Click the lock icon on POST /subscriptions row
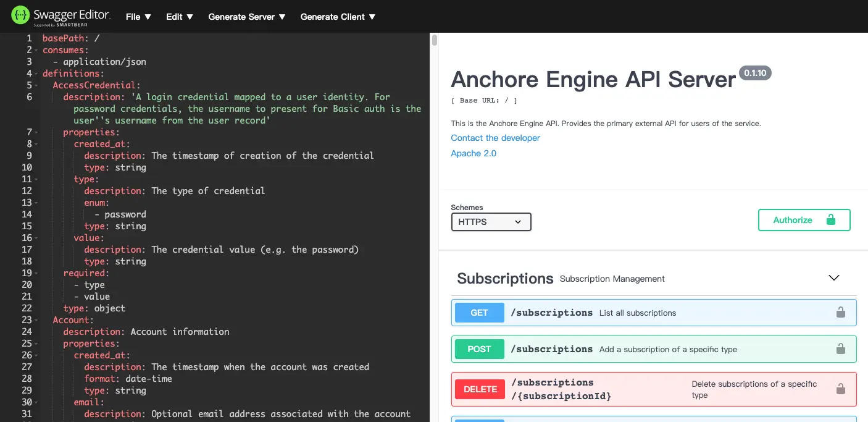Image resolution: width=868 pixels, height=422 pixels. tap(841, 348)
